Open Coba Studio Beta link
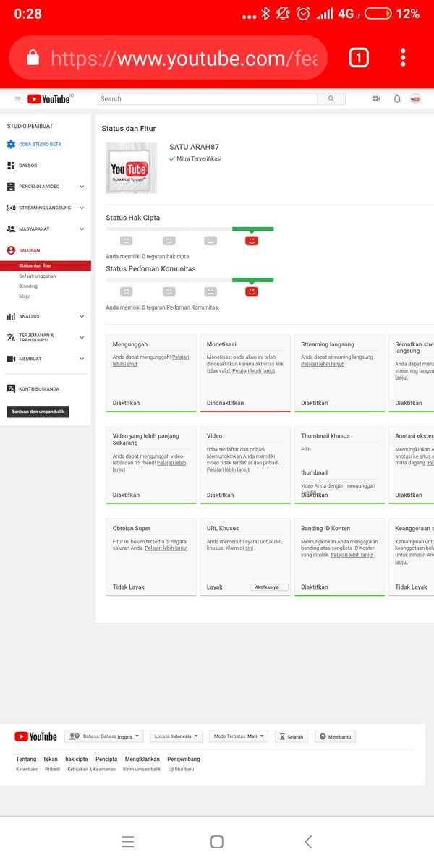The width and height of the screenshot is (434, 868). [40, 144]
